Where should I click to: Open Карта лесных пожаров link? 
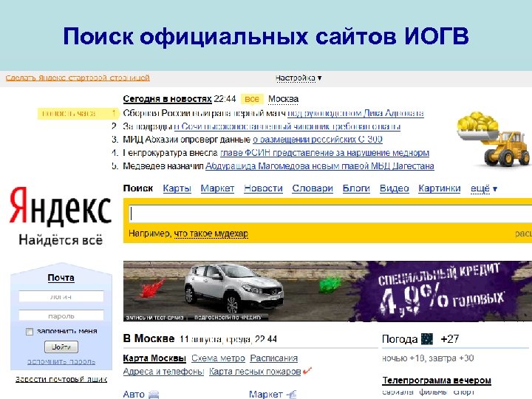click(x=255, y=372)
